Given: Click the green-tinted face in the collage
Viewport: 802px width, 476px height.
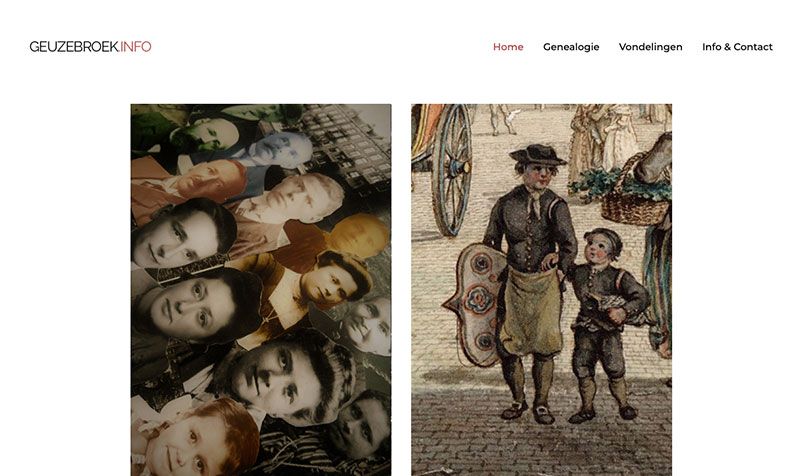Looking at the screenshot, I should click(207, 135).
